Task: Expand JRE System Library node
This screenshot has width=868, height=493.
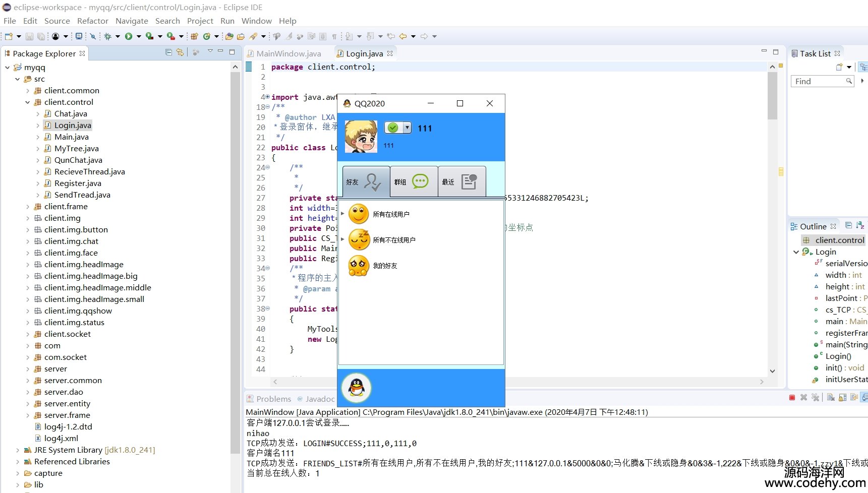Action: click(x=18, y=450)
